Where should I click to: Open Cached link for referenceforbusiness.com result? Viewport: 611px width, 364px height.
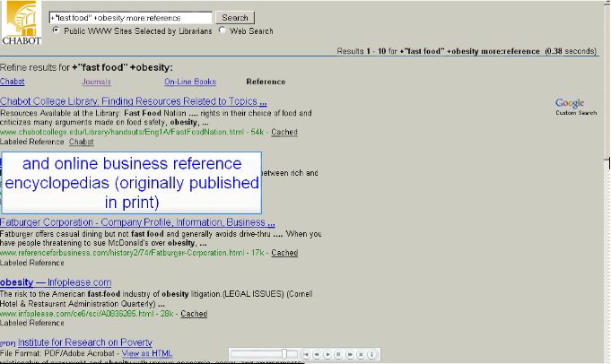(284, 253)
